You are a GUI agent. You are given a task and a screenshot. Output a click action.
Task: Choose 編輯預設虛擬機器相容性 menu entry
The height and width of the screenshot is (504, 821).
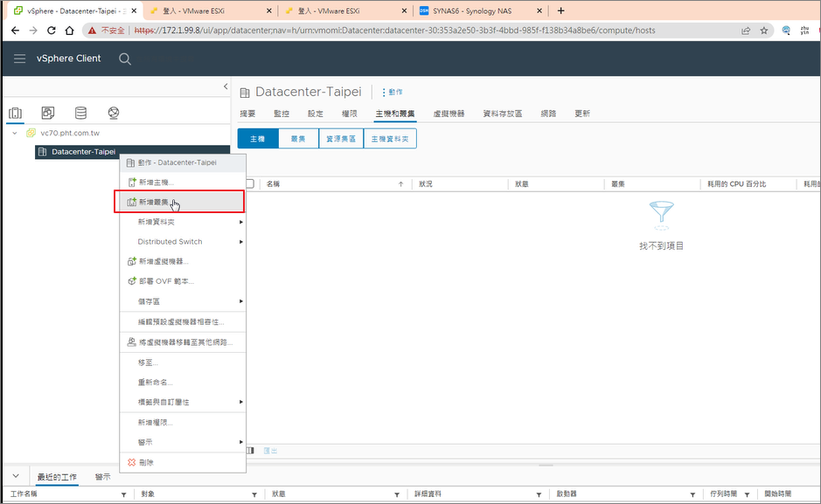tap(183, 322)
